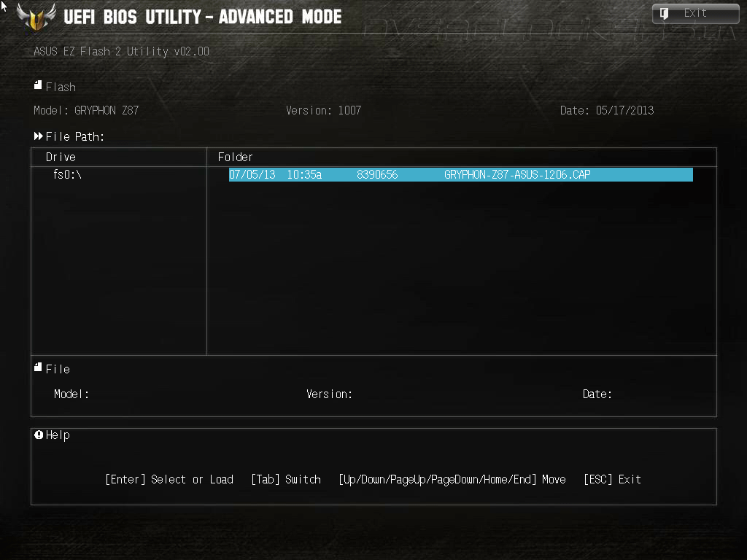Image resolution: width=747 pixels, height=560 pixels.
Task: Click the Exit button
Action: pos(695,13)
